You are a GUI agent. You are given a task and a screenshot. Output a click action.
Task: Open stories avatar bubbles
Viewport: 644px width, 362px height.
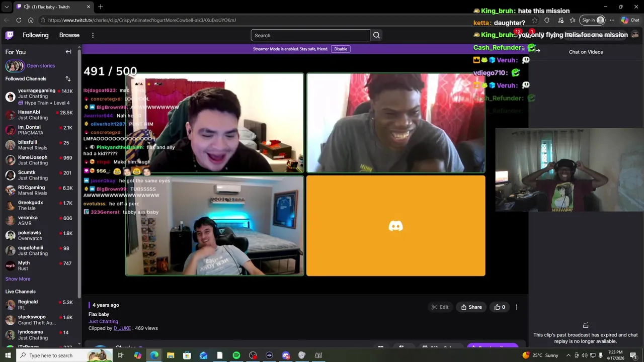tap(15, 66)
